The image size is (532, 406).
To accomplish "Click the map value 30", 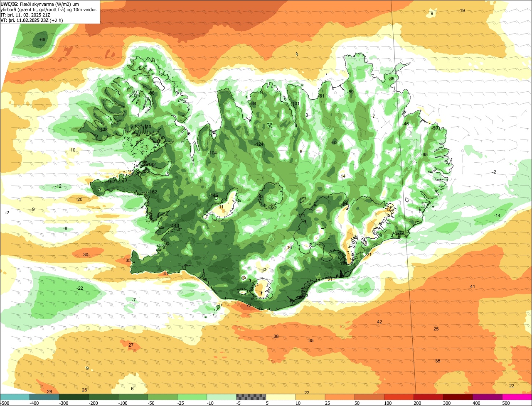I will [86, 254].
